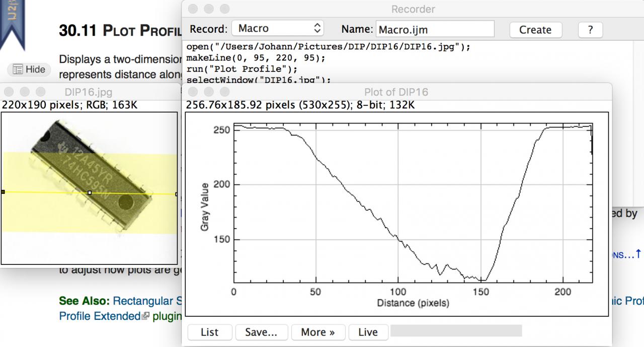Click the selectWindow("DIP16.jpg"); macro line
Image resolution: width=644 pixels, height=347 pixels.
pyautogui.click(x=259, y=80)
